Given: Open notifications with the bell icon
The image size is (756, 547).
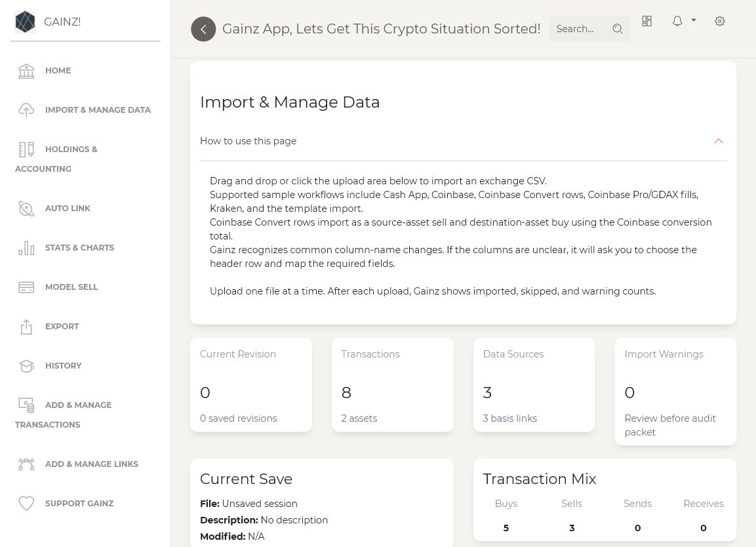Looking at the screenshot, I should point(677,21).
